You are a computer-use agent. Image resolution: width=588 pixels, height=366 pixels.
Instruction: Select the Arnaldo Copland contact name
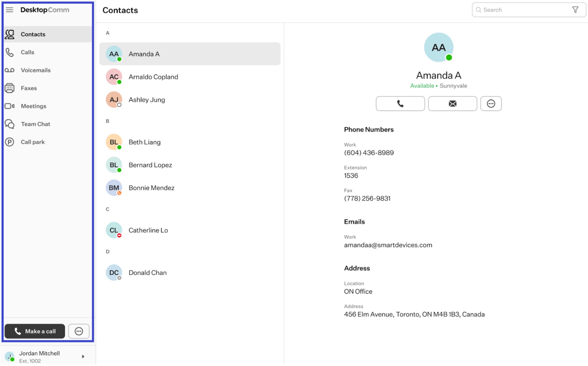[x=153, y=77]
